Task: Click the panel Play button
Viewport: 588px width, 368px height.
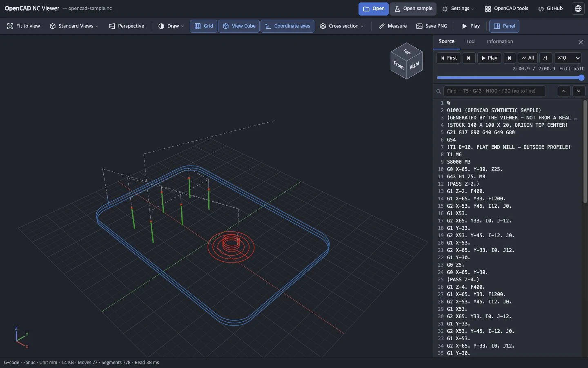Action: coord(489,58)
